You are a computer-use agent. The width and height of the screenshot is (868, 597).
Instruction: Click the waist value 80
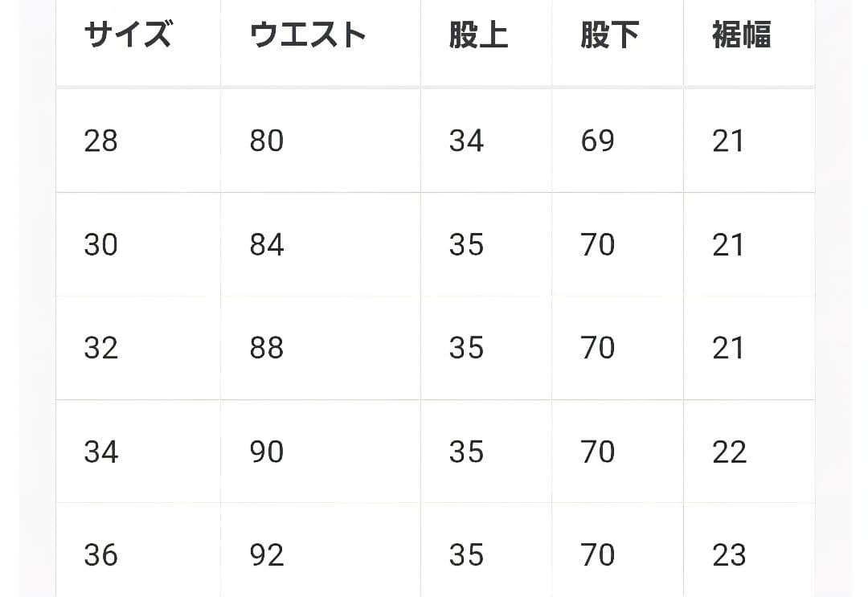pyautogui.click(x=267, y=141)
